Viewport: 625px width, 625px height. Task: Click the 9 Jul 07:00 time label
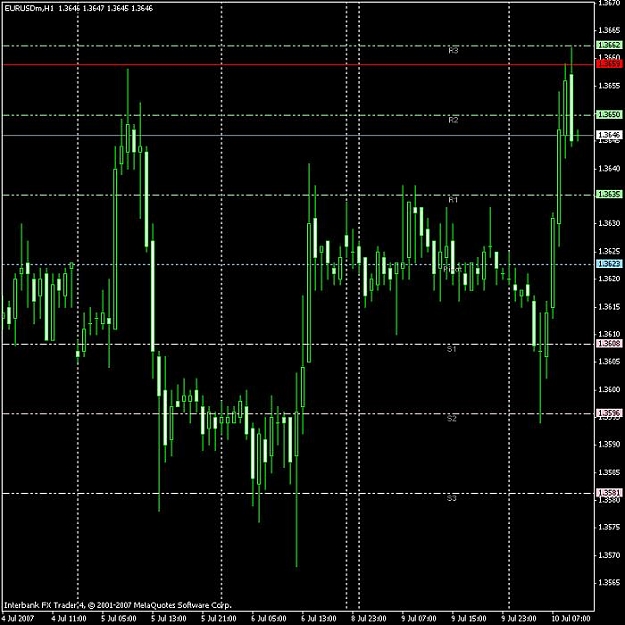click(419, 619)
